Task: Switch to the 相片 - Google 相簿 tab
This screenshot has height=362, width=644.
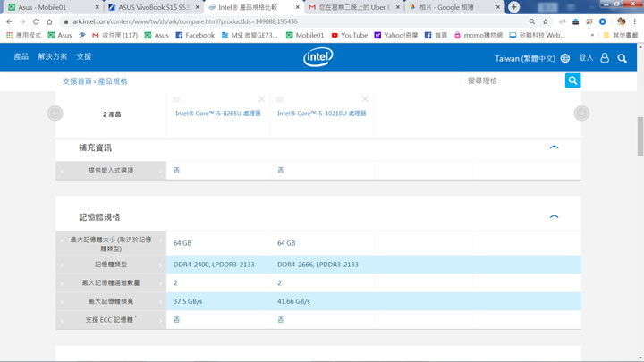Action: tap(453, 7)
